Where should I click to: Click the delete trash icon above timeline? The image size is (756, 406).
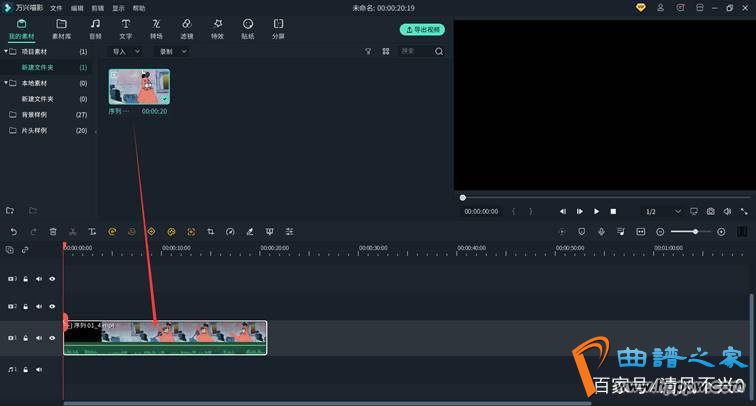point(53,231)
